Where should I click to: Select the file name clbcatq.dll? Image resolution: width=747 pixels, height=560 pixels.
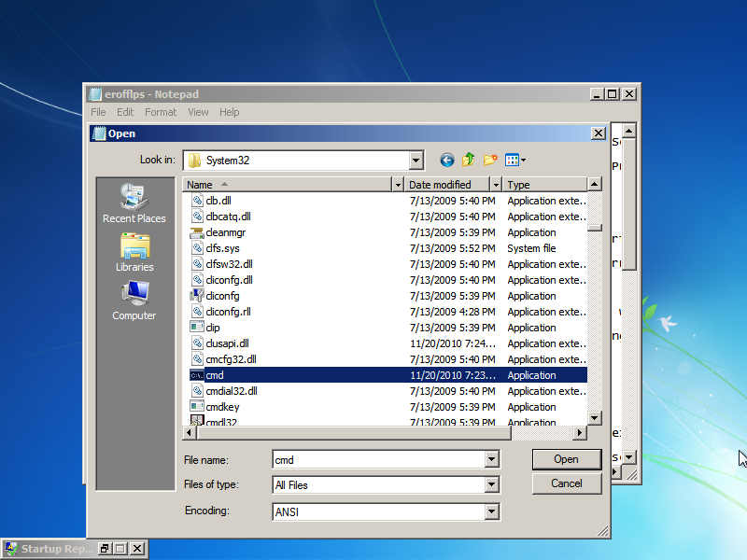[x=228, y=217]
